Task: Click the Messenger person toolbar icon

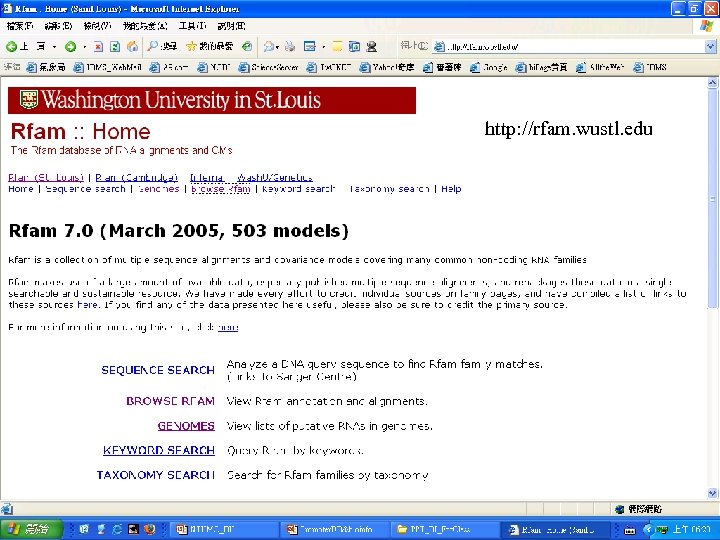Action: click(x=371, y=46)
